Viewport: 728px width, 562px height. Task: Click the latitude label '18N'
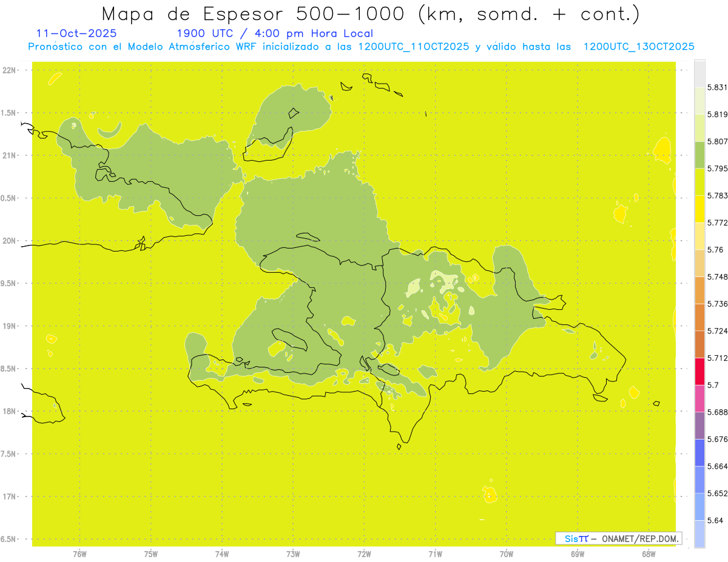click(x=9, y=412)
